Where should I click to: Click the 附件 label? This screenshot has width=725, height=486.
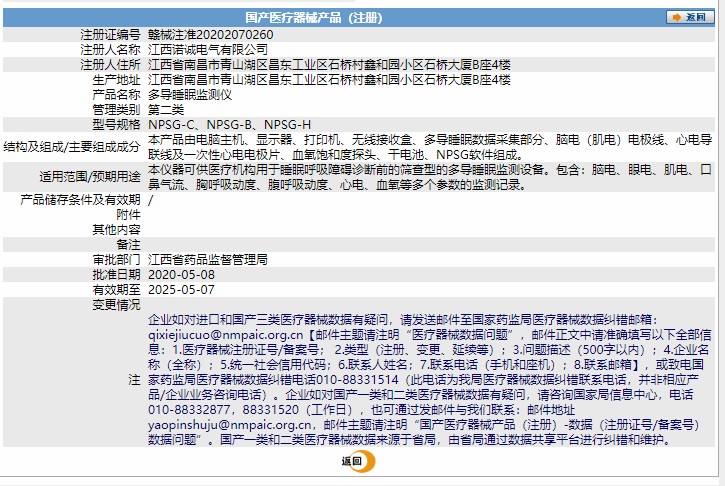tap(128, 215)
